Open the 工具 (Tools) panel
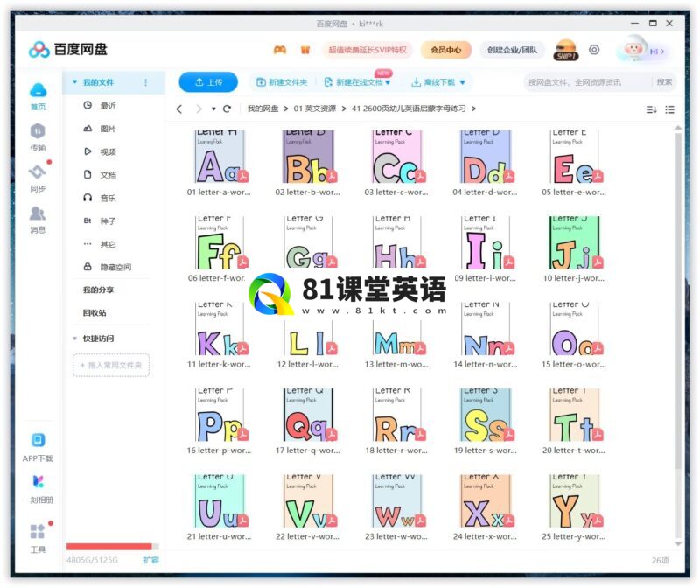 click(x=37, y=535)
